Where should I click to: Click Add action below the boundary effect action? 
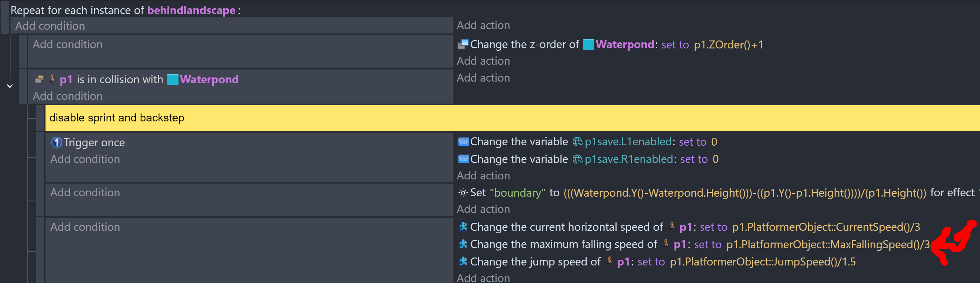click(483, 209)
